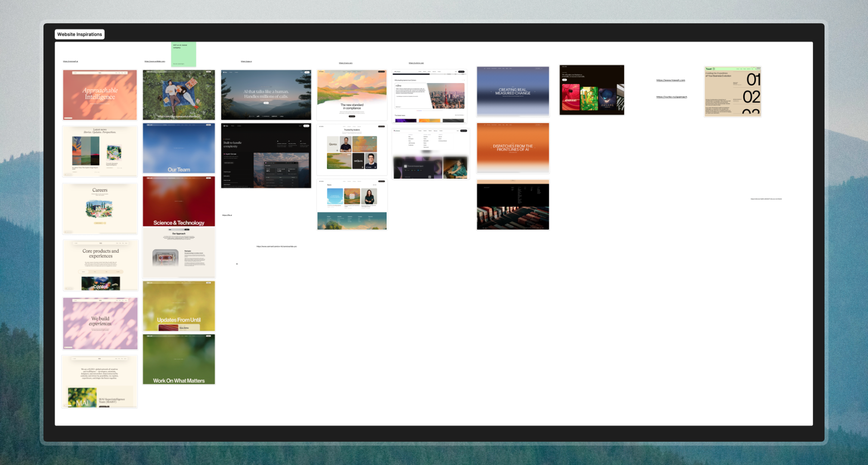Viewport: 868px width, 465px height.
Task: Click the 'Careers' page screenshot
Action: 100,209
